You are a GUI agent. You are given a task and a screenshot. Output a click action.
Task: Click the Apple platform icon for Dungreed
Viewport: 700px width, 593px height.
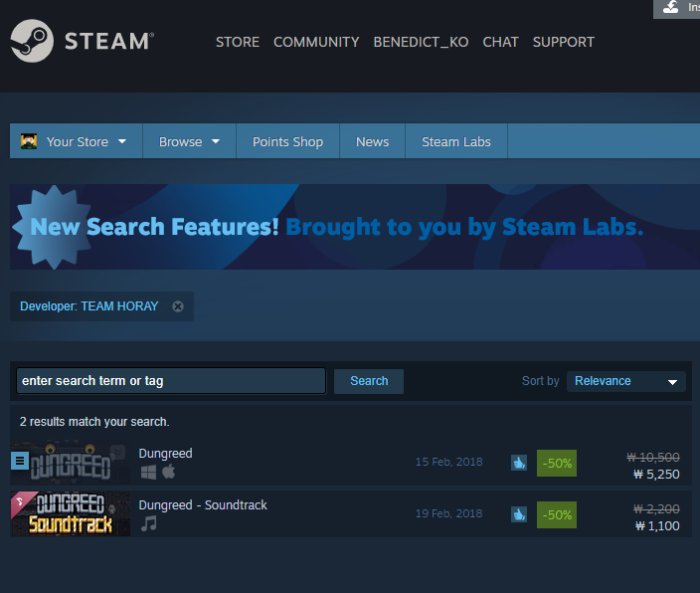point(169,472)
